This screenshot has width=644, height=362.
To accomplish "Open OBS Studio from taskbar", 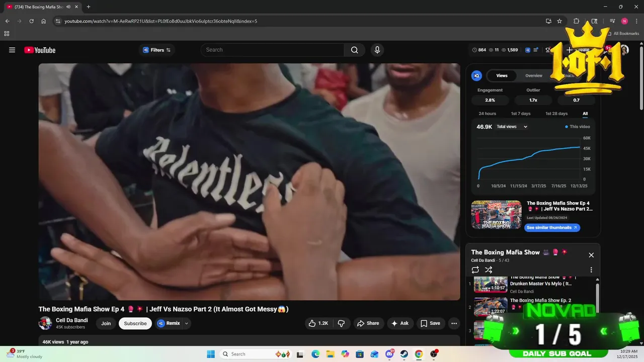I will (434, 354).
